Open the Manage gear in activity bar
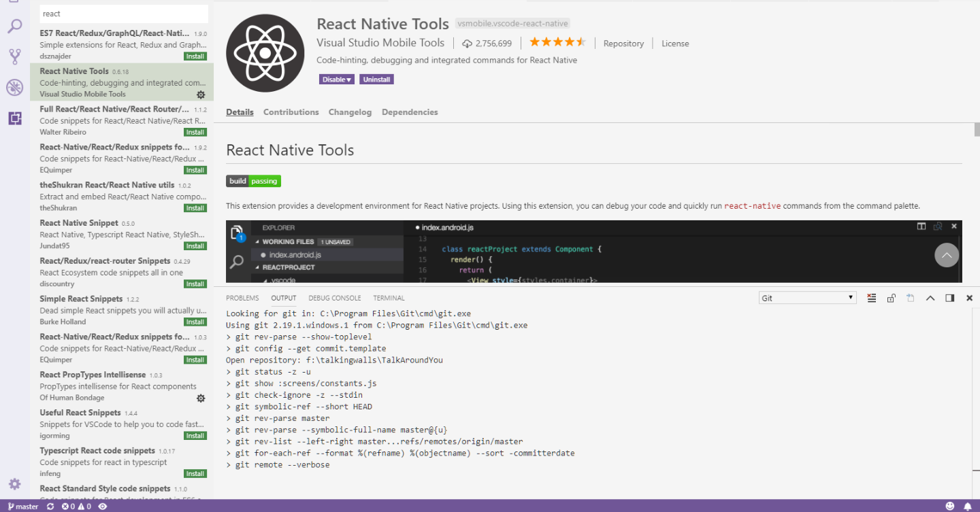 (14, 484)
